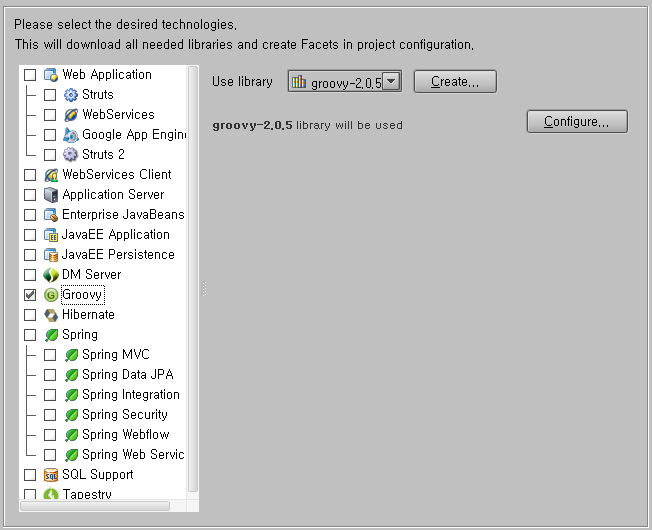Tick the Spring MVC checkbox
The height and width of the screenshot is (530, 652).
[x=50, y=355]
